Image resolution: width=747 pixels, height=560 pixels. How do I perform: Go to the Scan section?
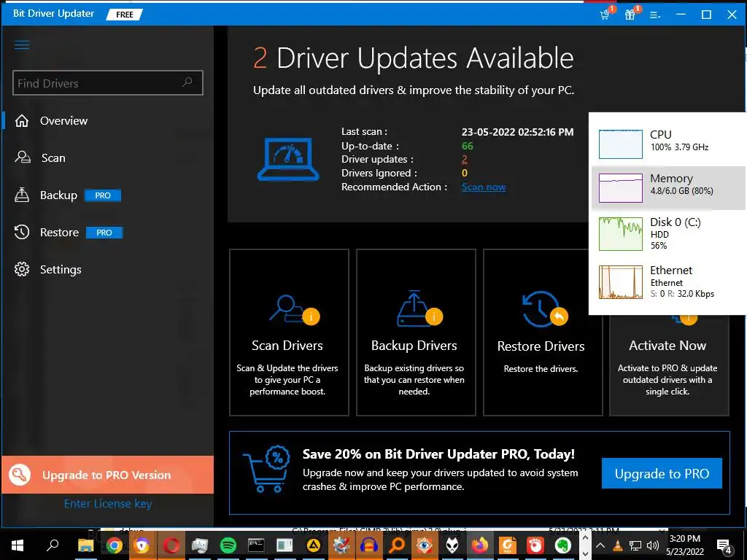tap(53, 158)
